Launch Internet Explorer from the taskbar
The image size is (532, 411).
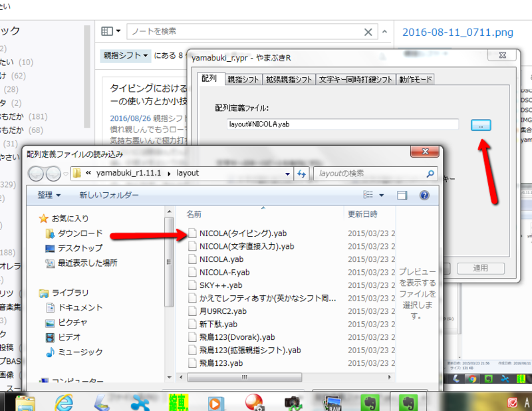pyautogui.click(x=64, y=403)
